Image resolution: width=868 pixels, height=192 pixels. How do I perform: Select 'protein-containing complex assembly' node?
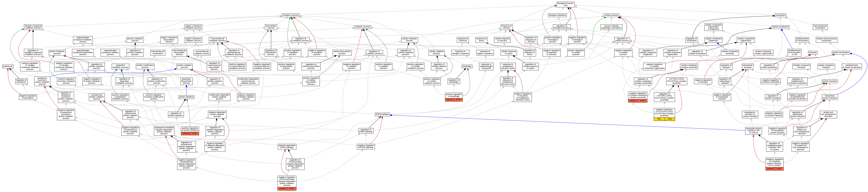(689, 66)
